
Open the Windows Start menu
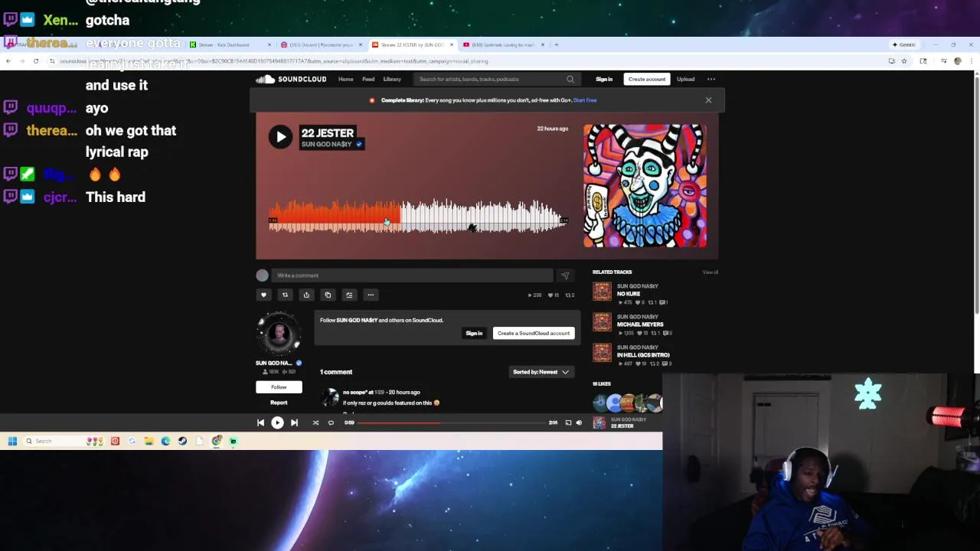[12, 441]
